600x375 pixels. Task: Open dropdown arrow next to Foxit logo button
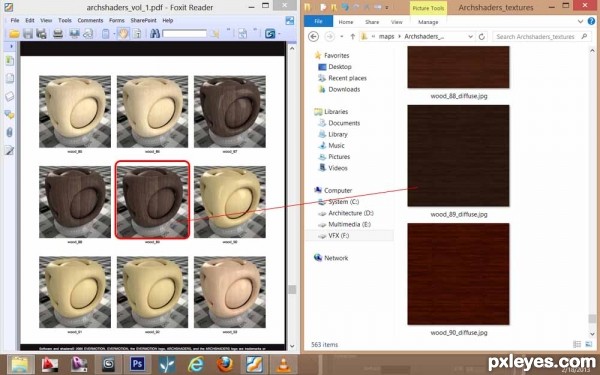279,34
